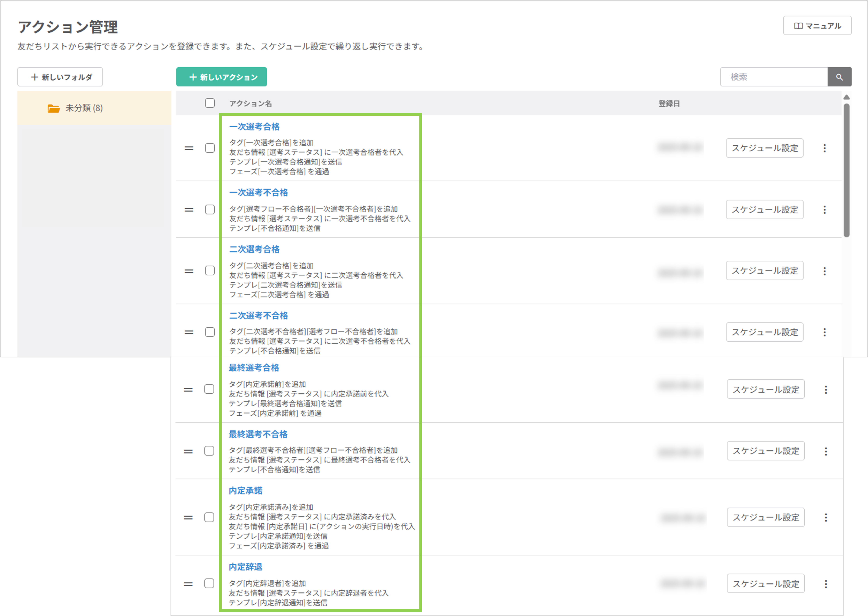
Task: Open three-dot menu for 内定辞退 row
Action: 825,584
